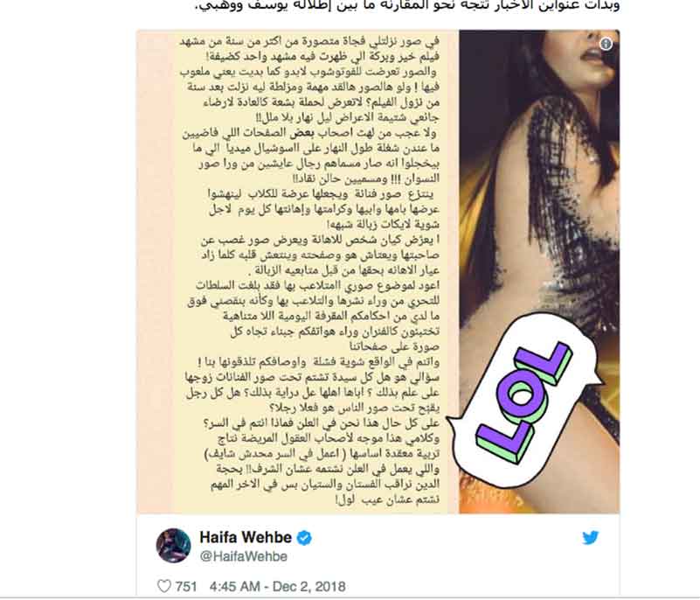This screenshot has height=600, width=700.
Task: Open the 4:45 AM tweet timestamp
Action: coord(235,586)
